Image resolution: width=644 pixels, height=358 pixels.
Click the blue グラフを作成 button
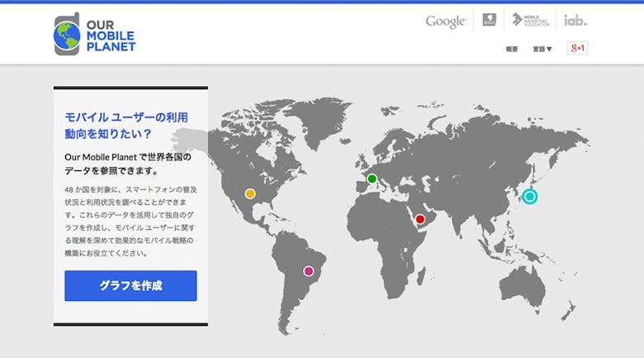(x=130, y=285)
